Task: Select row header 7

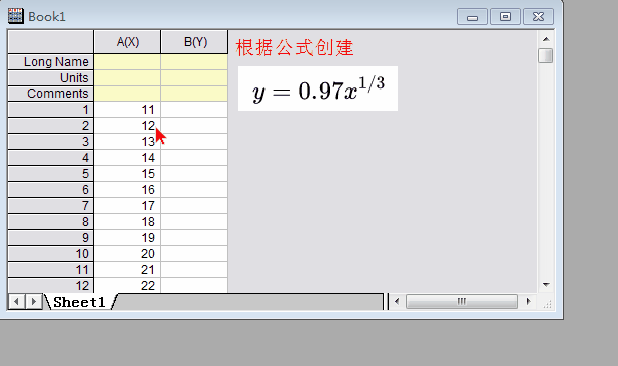Action: [x=50, y=206]
